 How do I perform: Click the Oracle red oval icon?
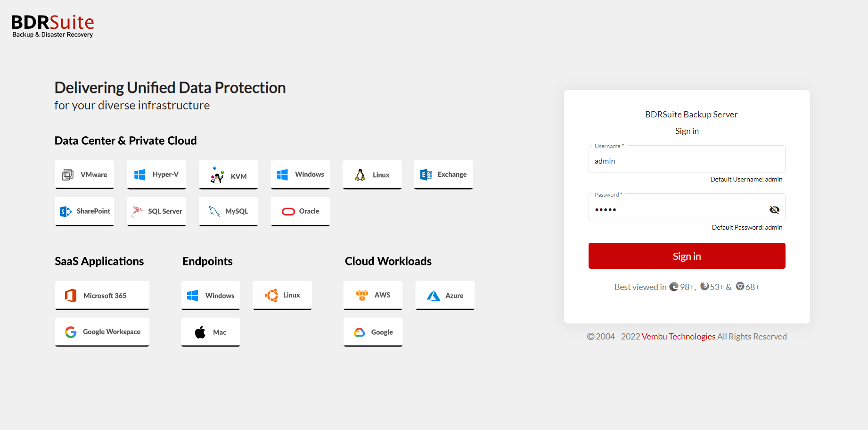pos(288,212)
